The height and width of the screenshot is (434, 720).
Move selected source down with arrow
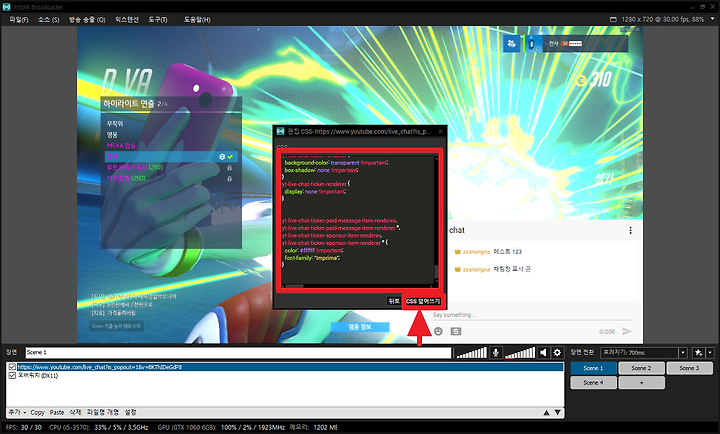point(557,412)
